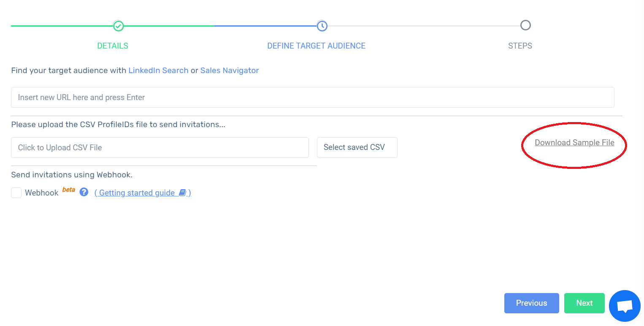Click the book icon in the guide link
644x326 pixels.
point(182,193)
